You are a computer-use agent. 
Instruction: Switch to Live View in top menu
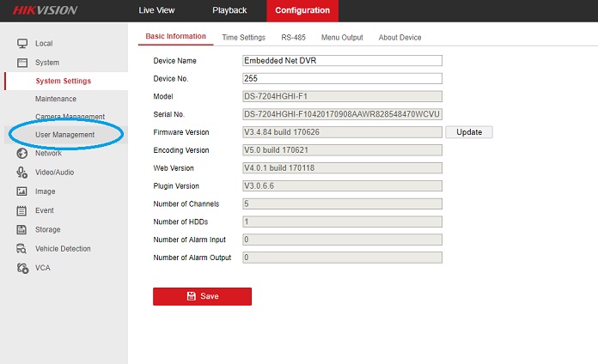pos(156,10)
